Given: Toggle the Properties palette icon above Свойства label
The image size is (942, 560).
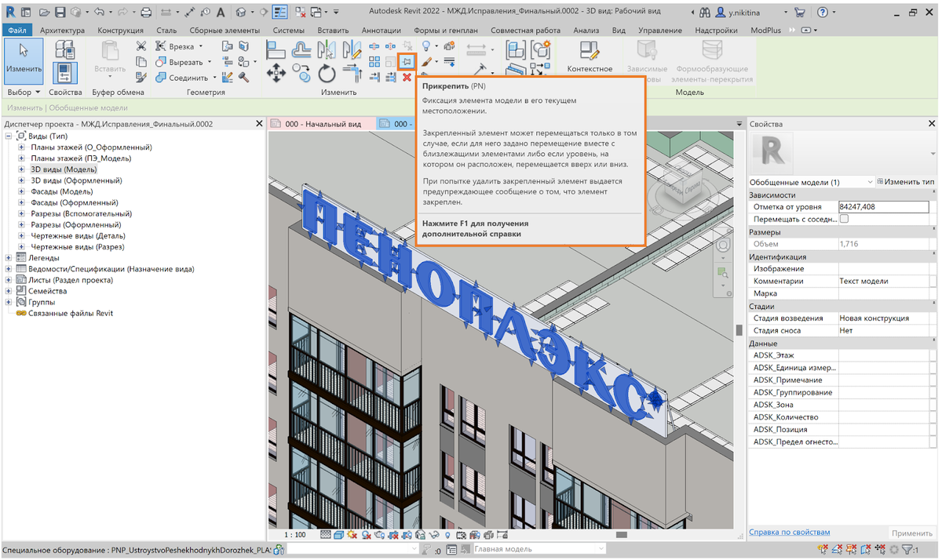Looking at the screenshot, I should pos(64,72).
